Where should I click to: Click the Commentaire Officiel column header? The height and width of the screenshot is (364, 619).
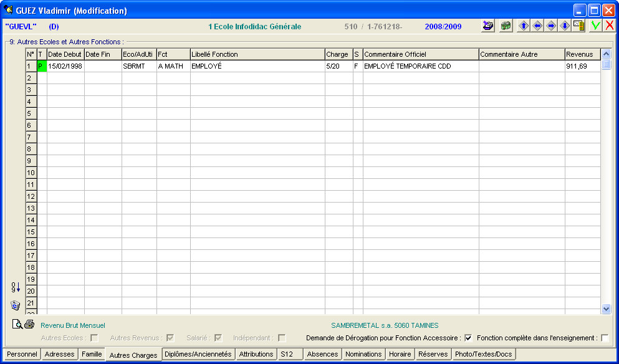[x=421, y=54]
